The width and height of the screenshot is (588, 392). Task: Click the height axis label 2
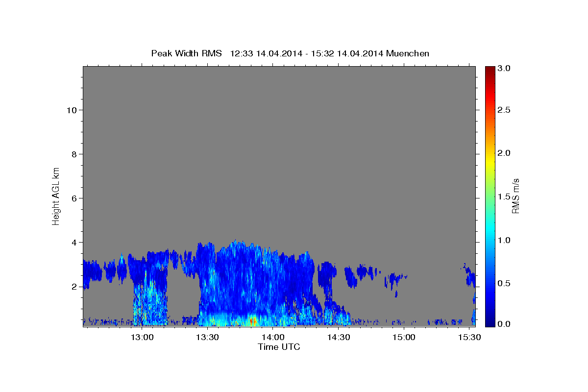coord(74,287)
